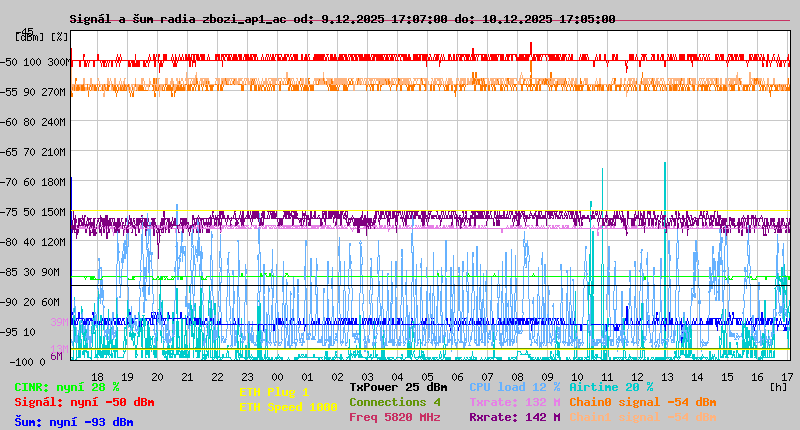Click the CPU load legend entry
The height and width of the screenshot is (430, 800).
[514, 387]
